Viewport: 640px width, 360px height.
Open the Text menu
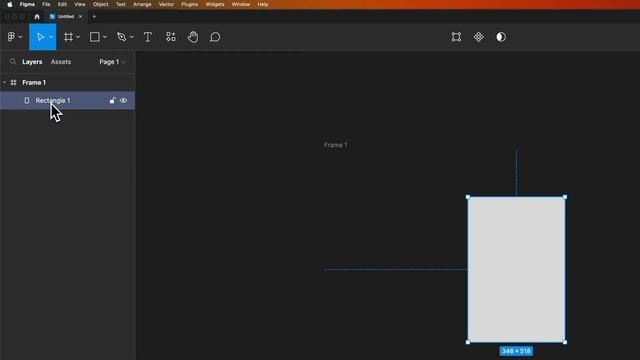[121, 4]
